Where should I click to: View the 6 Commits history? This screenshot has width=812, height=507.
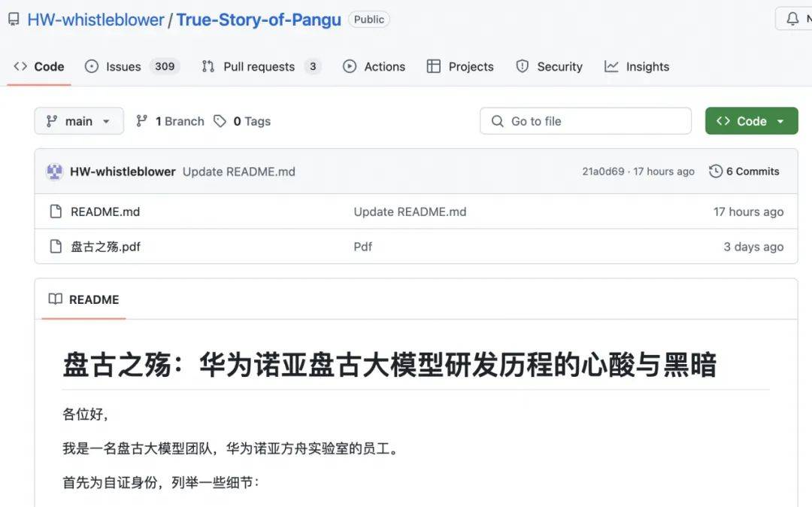(x=752, y=171)
